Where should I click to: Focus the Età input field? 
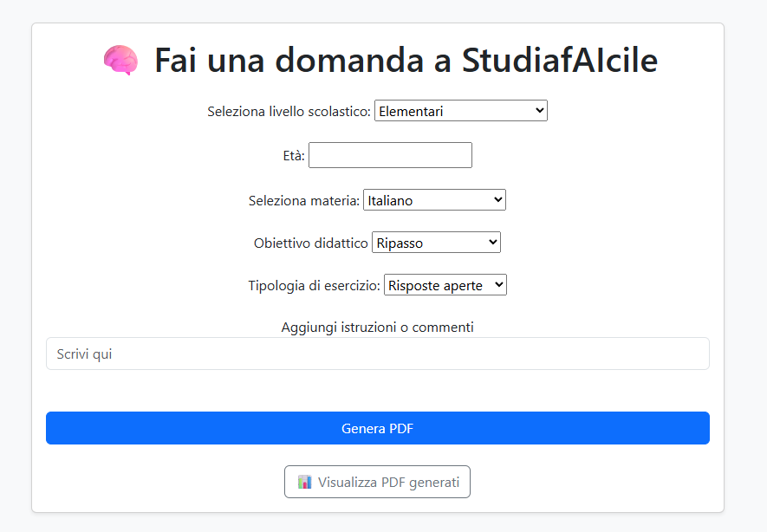390,155
